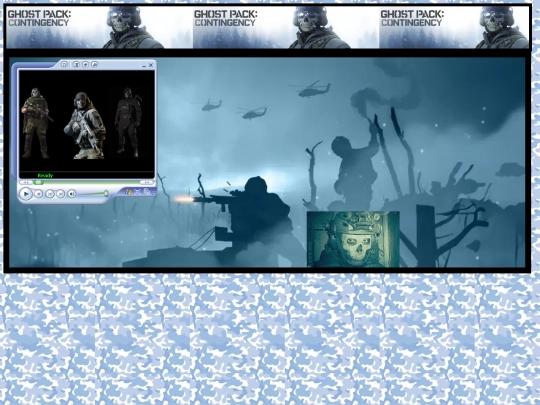
Task: Click the rightmost Ghost Pack Contingency banner
Action: tap(454, 28)
